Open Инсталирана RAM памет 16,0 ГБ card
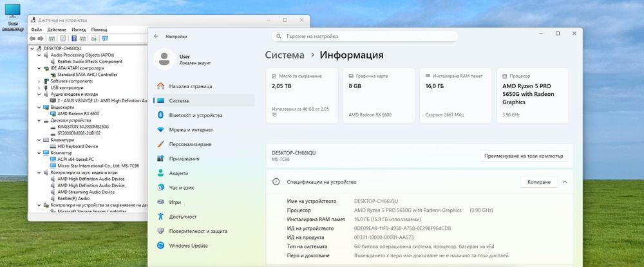The width and height of the screenshot is (644, 267). [x=455, y=96]
